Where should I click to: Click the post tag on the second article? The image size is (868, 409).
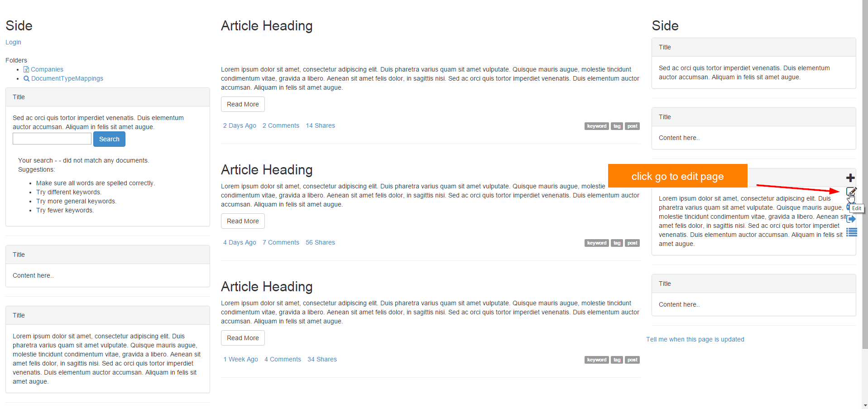[x=632, y=243]
